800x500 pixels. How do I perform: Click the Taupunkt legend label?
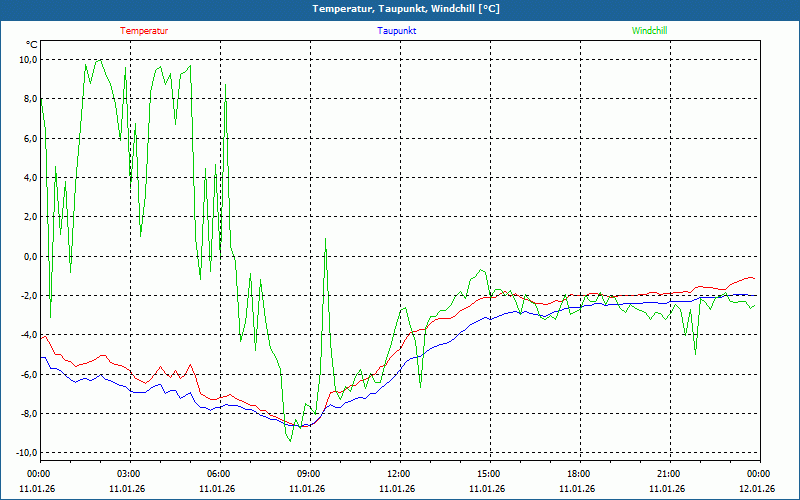397,31
